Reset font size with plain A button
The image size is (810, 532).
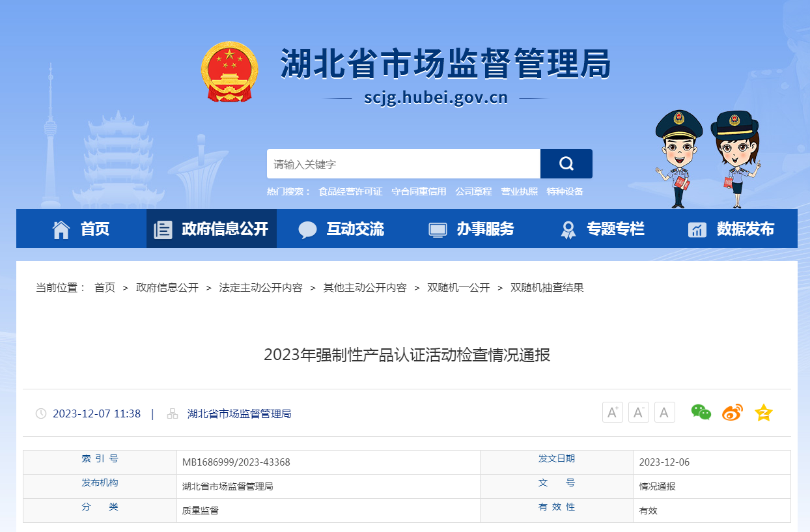tap(664, 412)
